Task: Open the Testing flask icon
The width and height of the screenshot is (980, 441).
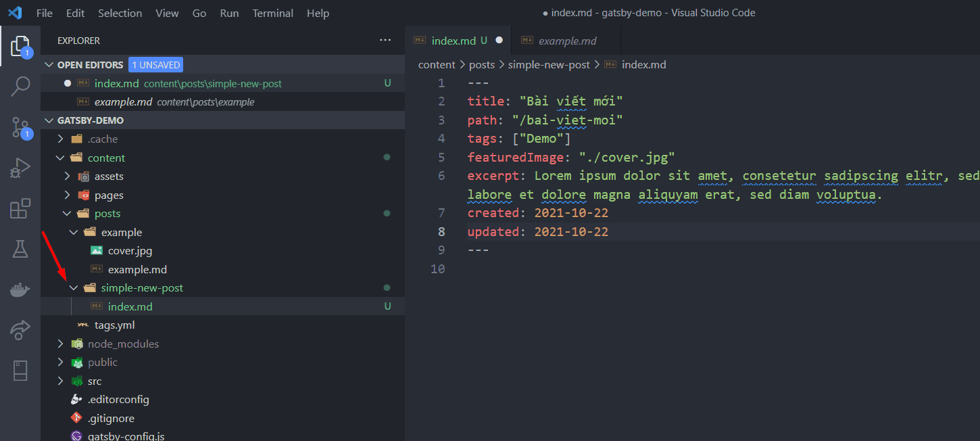Action: 20,249
